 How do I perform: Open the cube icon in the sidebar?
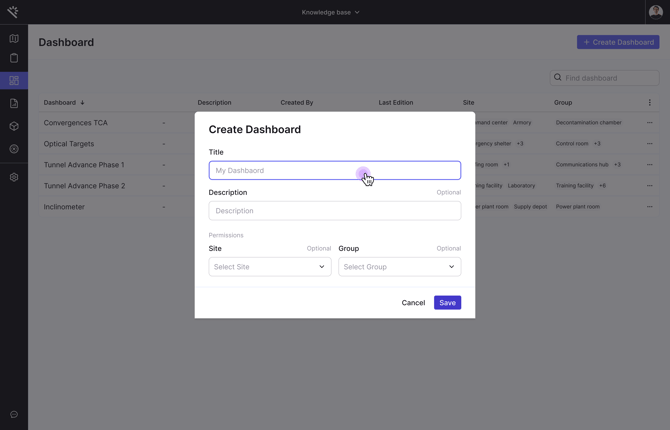[x=14, y=126]
